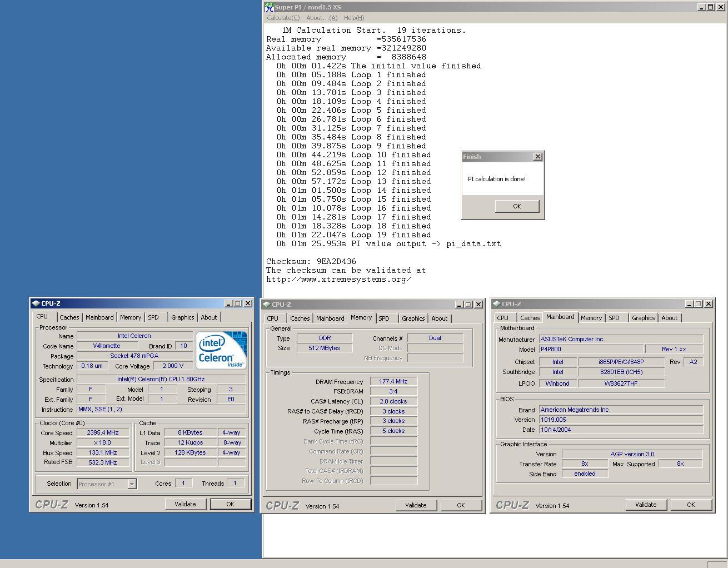
Task: Close the Mainboard tab CPU-Z window
Action: coord(709,304)
